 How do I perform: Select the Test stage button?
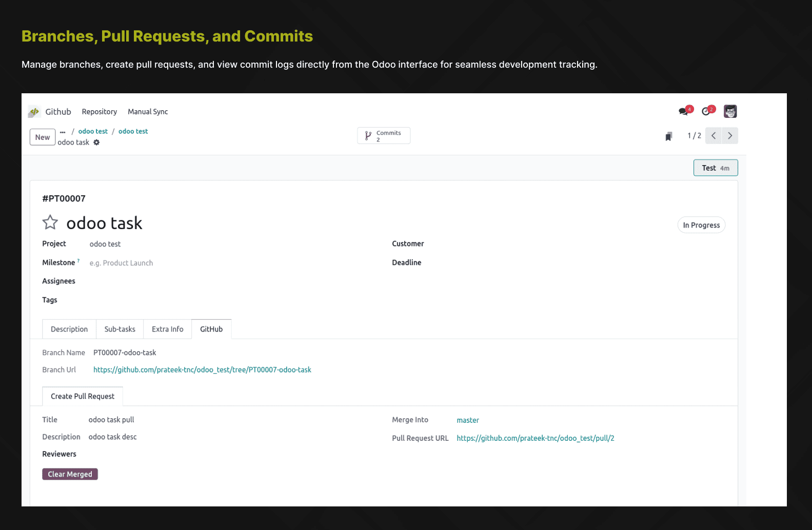coord(716,168)
